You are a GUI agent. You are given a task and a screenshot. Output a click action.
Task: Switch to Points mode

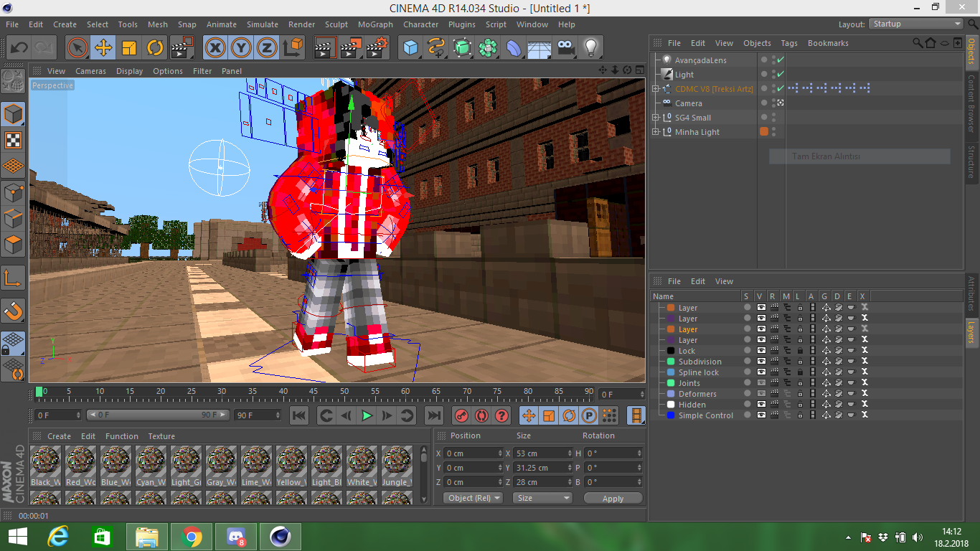(14, 192)
